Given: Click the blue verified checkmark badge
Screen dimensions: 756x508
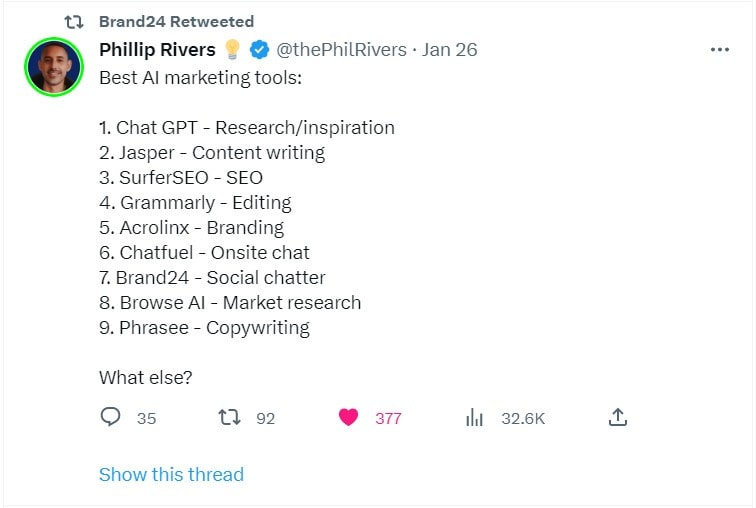Looking at the screenshot, I should point(259,50).
